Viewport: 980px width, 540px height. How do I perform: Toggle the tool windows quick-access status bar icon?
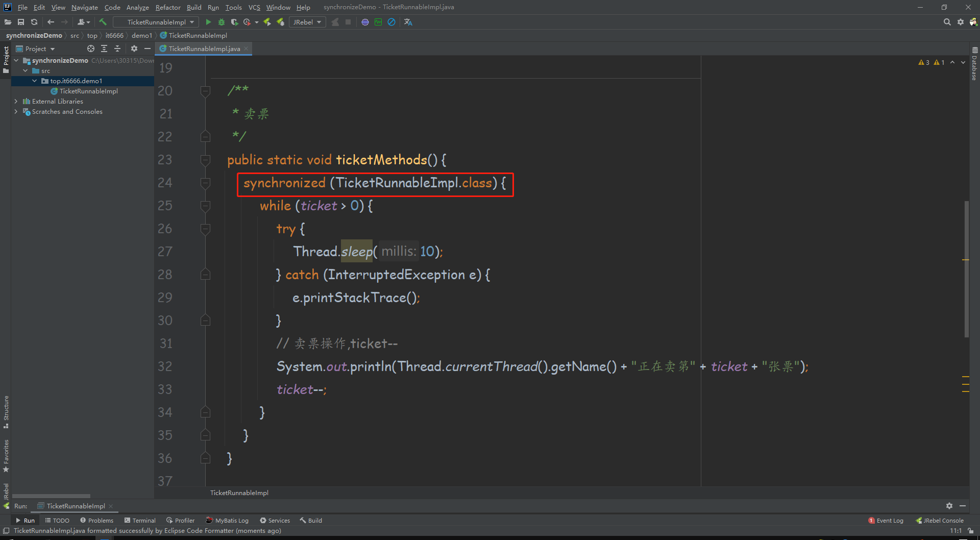pos(6,531)
